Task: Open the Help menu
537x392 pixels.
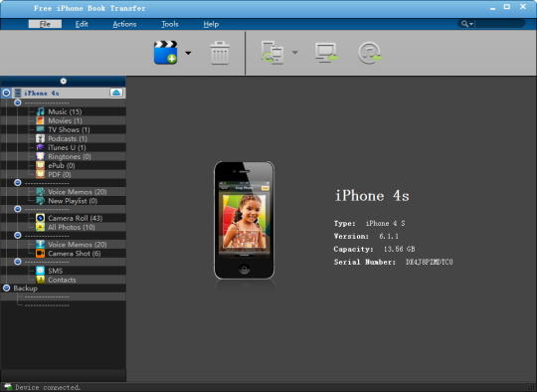Action: click(x=211, y=24)
